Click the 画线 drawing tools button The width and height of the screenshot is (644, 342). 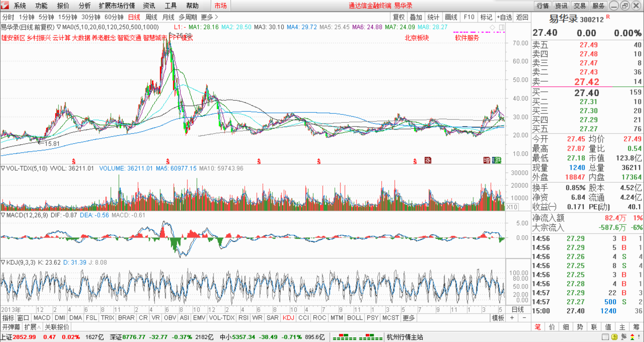[x=451, y=17]
